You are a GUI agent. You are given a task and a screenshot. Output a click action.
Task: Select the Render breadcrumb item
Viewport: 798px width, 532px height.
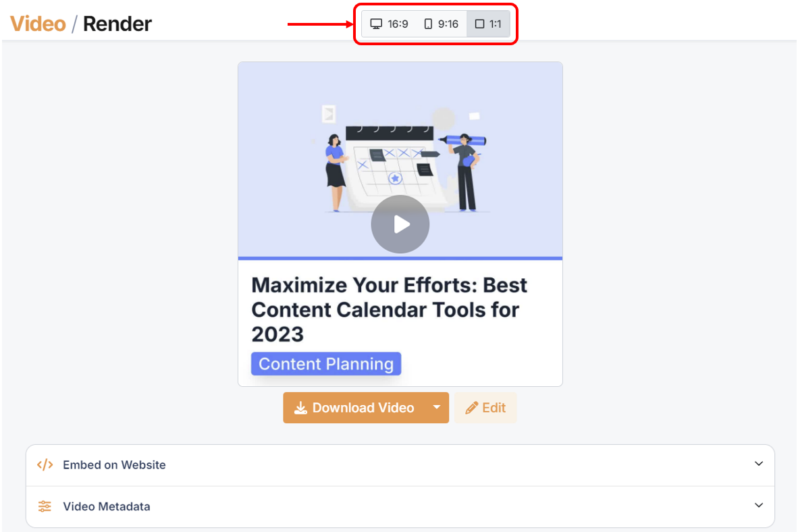[x=116, y=23]
